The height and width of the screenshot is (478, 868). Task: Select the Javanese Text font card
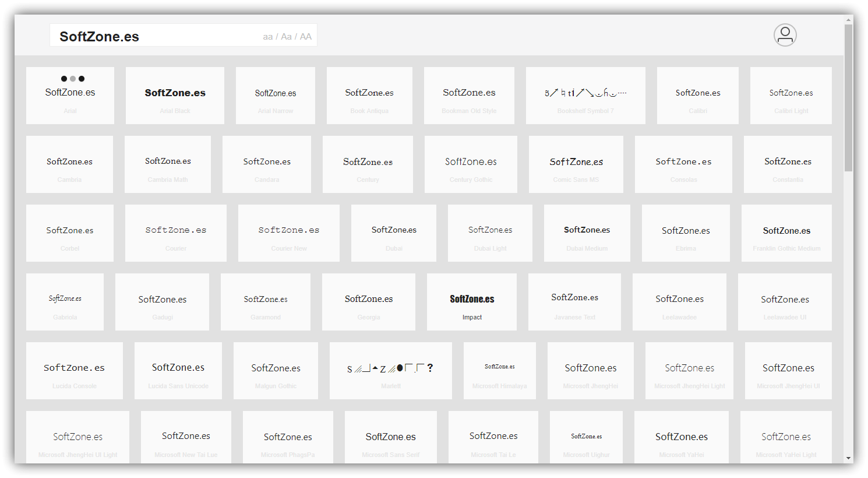point(574,302)
